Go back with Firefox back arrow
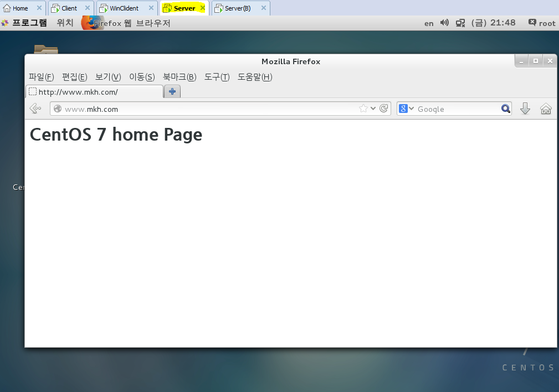Viewport: 559px width, 392px height. [x=35, y=109]
